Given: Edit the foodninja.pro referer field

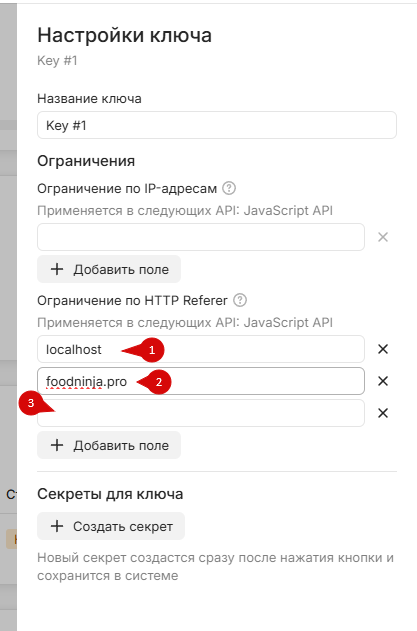Looking at the screenshot, I should [x=201, y=381].
